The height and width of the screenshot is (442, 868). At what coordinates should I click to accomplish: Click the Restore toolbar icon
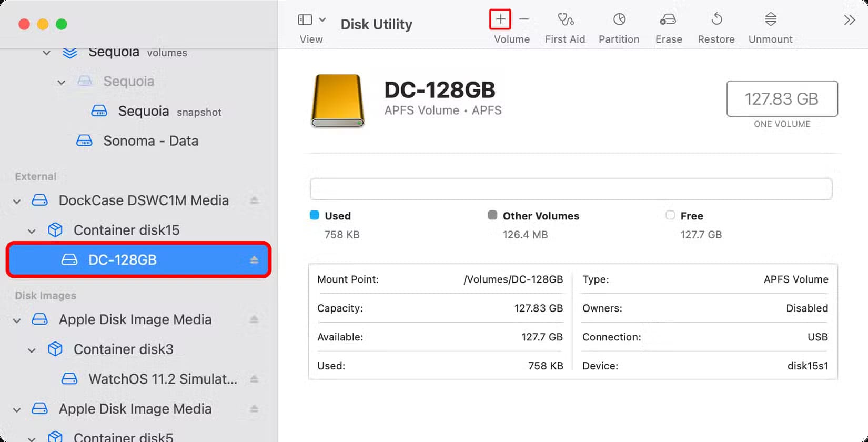(x=716, y=20)
